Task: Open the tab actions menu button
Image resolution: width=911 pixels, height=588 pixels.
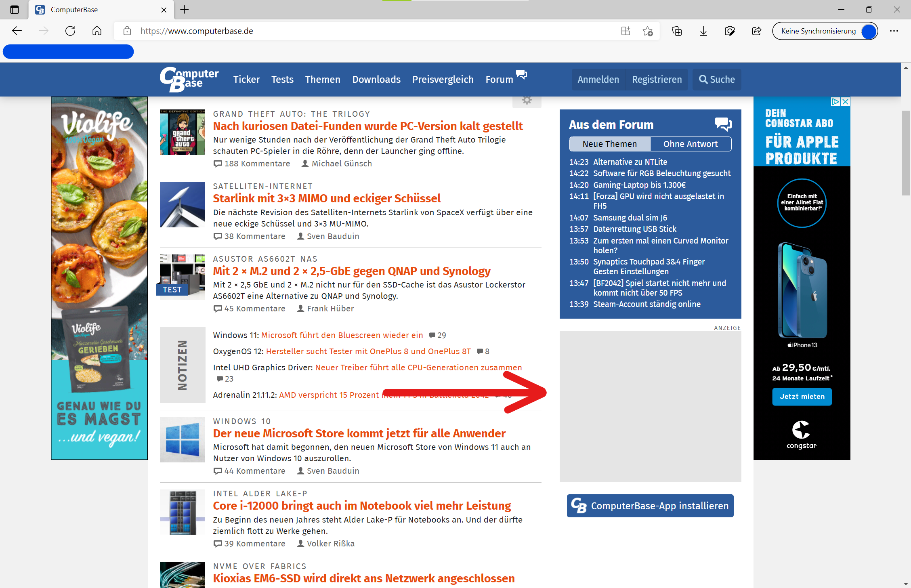Action: (x=15, y=10)
